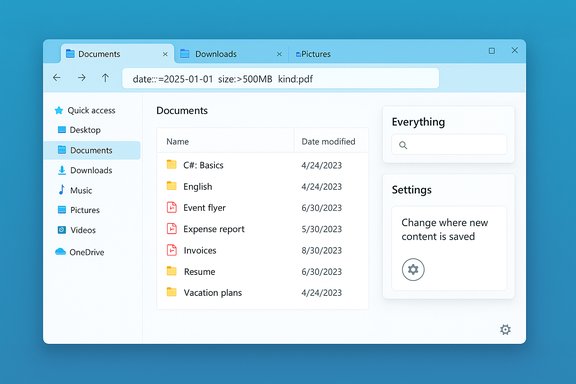
Task: Click the address bar search query field
Action: pyautogui.click(x=281, y=78)
